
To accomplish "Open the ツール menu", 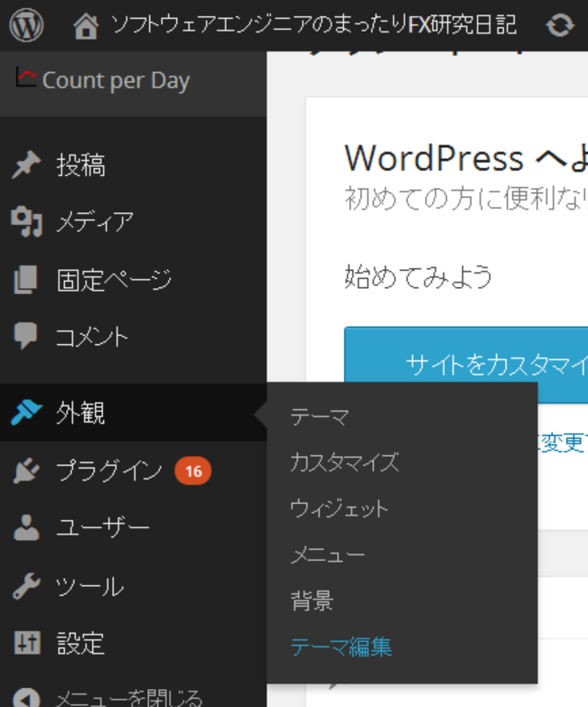I will pyautogui.click(x=89, y=586).
